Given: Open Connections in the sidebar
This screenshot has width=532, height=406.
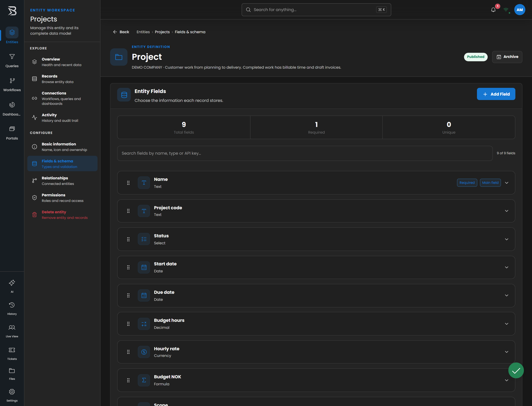Looking at the screenshot, I should tap(62, 98).
